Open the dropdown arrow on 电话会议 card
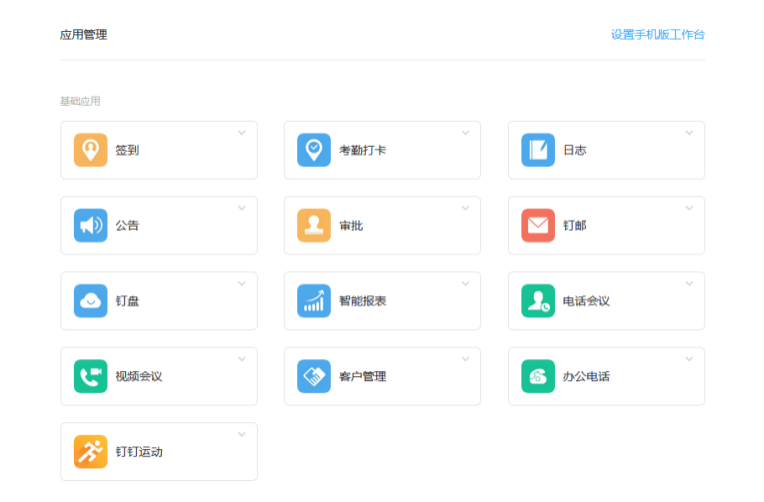The height and width of the screenshot is (502, 764). (x=689, y=284)
